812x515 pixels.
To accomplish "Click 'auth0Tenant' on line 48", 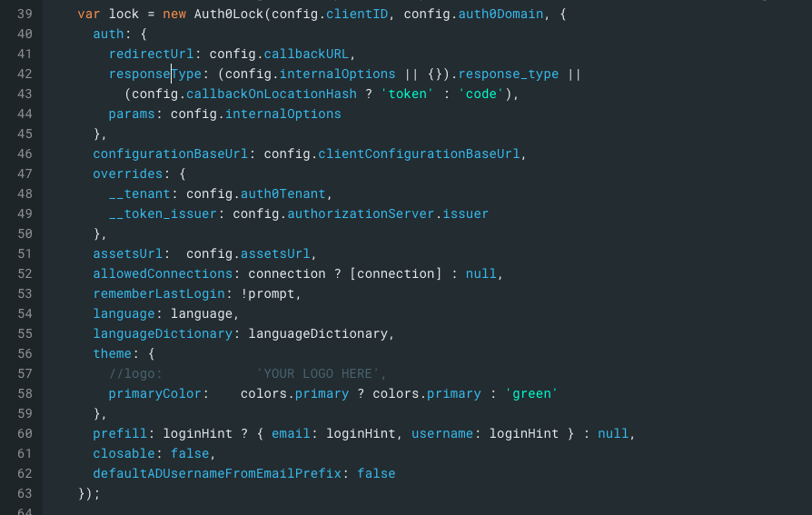I will 283,193.
